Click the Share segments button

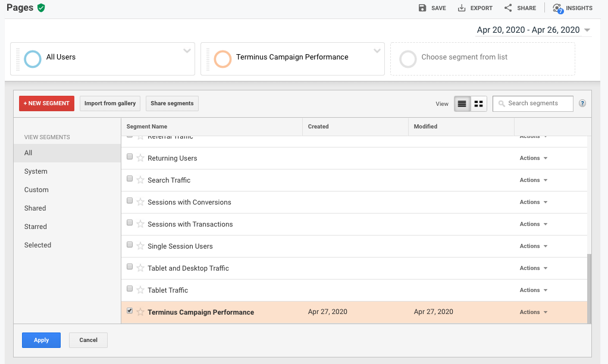[172, 103]
